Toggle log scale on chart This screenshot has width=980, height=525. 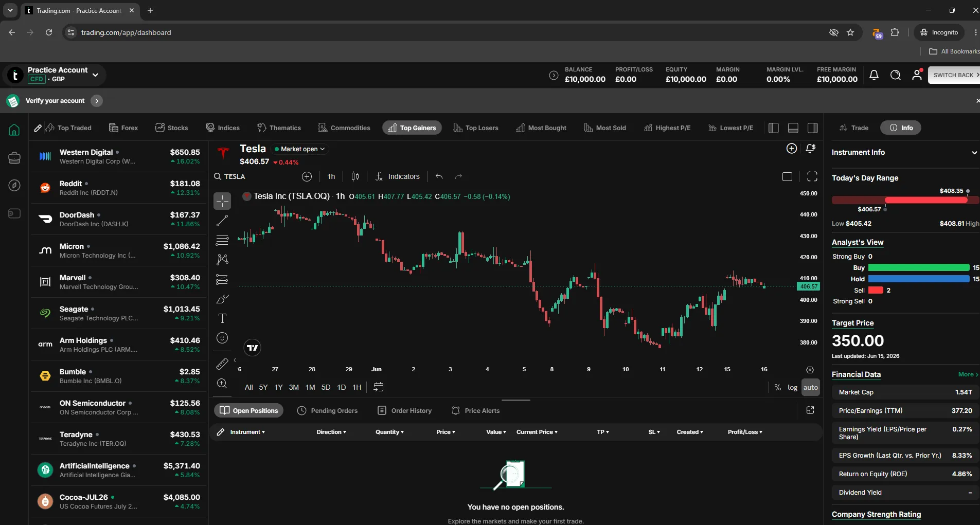793,387
